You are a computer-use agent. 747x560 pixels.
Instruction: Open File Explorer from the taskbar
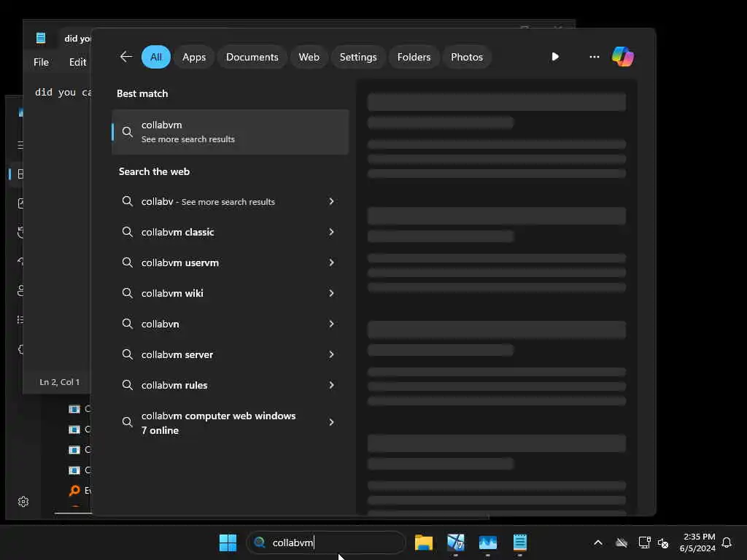tap(424, 542)
